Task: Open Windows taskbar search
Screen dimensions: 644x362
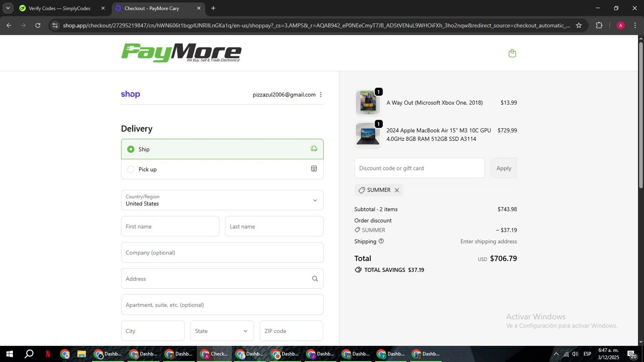Action: pyautogui.click(x=29, y=354)
